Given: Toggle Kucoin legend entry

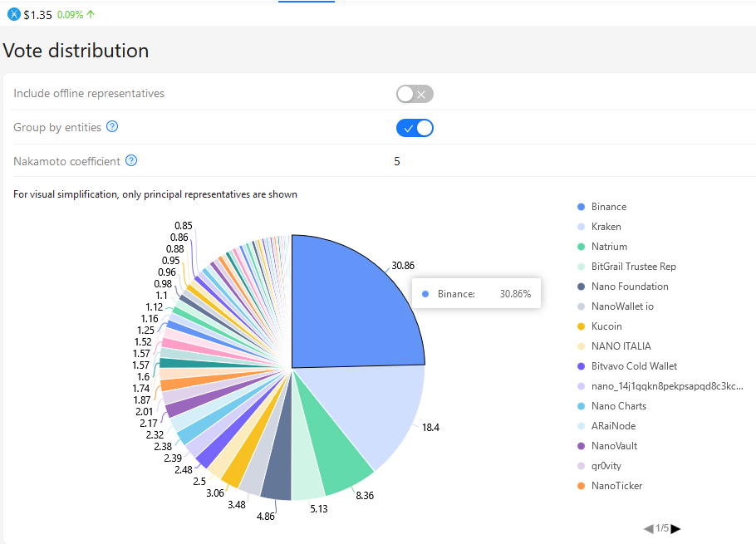Looking at the screenshot, I should [599, 326].
